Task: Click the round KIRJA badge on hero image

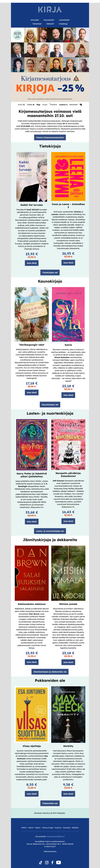Action: (x=17, y=35)
